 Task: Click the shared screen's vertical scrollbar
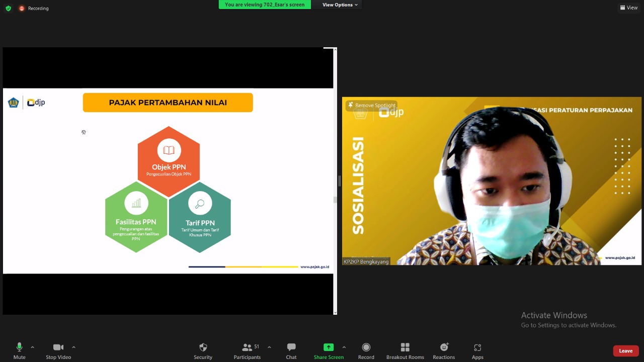335,200
